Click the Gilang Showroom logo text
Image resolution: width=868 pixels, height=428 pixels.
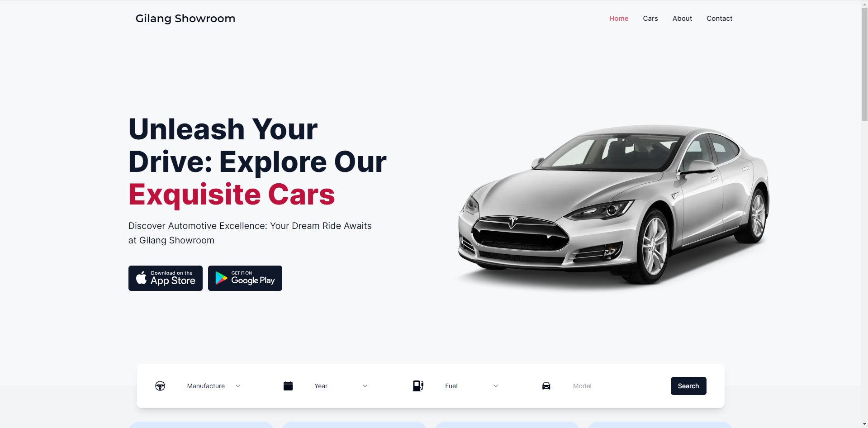[x=185, y=19]
